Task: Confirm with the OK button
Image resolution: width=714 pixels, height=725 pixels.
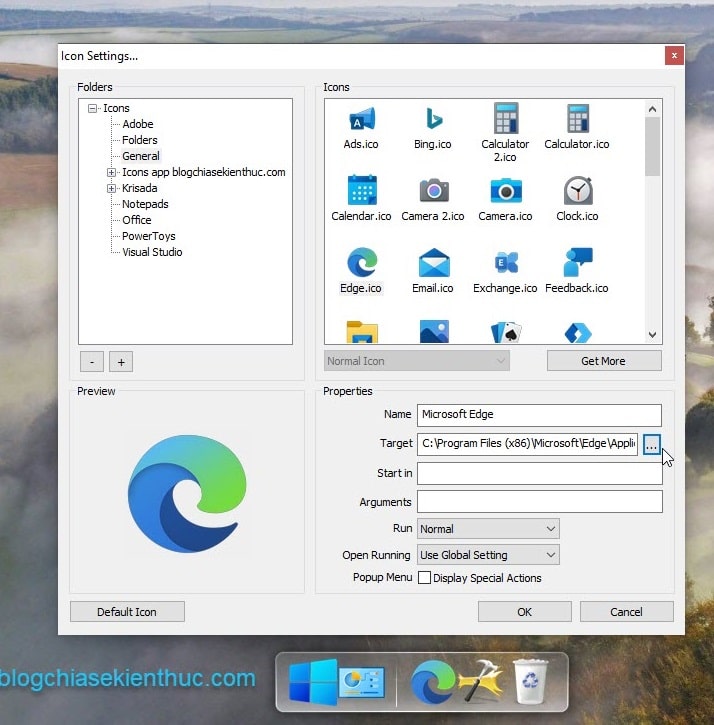Action: pos(525,612)
